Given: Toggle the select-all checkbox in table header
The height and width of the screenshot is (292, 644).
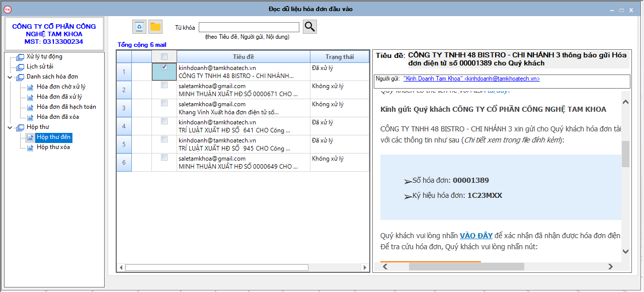Looking at the screenshot, I should pyautogui.click(x=164, y=56).
